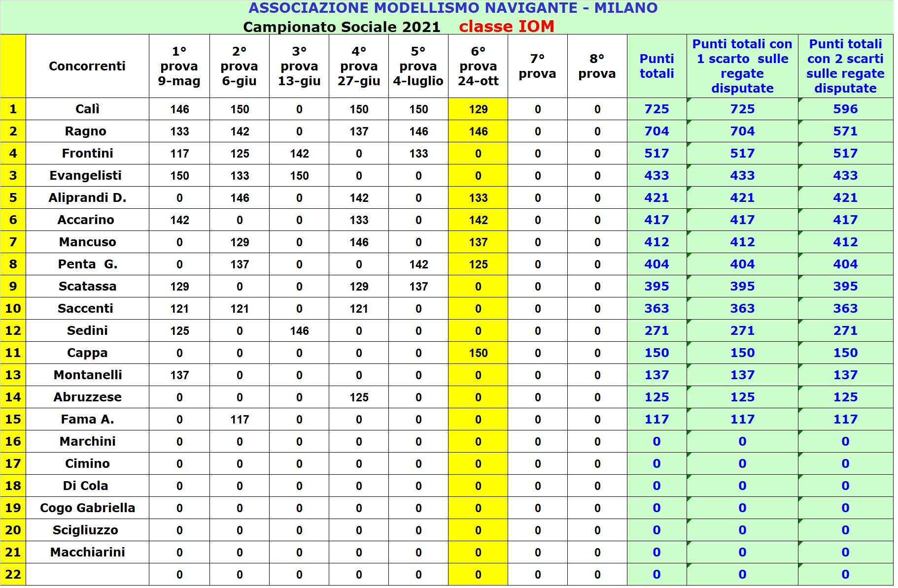
Task: Select competitor name 'Montanelli'
Action: (x=87, y=375)
